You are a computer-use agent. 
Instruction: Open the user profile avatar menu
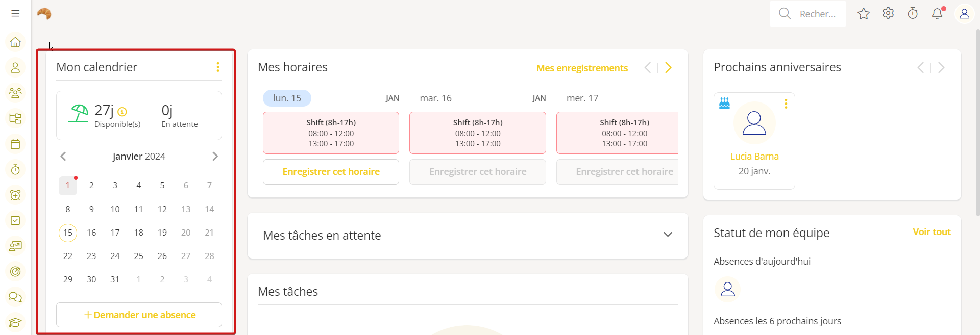tap(964, 14)
